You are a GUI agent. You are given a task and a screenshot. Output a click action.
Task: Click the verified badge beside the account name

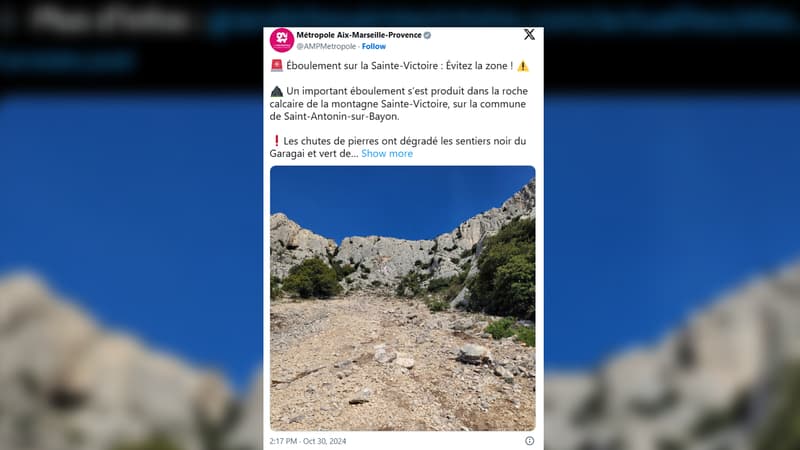(x=428, y=35)
